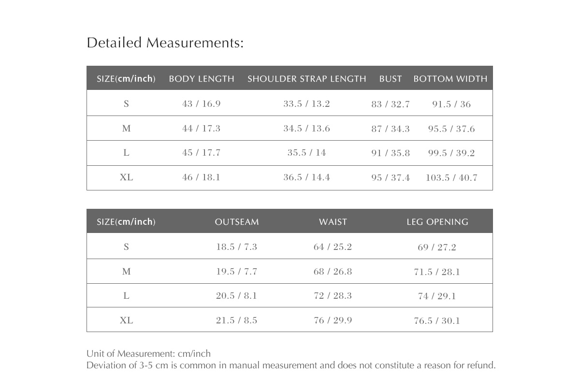Click the OUTSEAM column header
This screenshot has height=392, width=580.
coord(237,222)
